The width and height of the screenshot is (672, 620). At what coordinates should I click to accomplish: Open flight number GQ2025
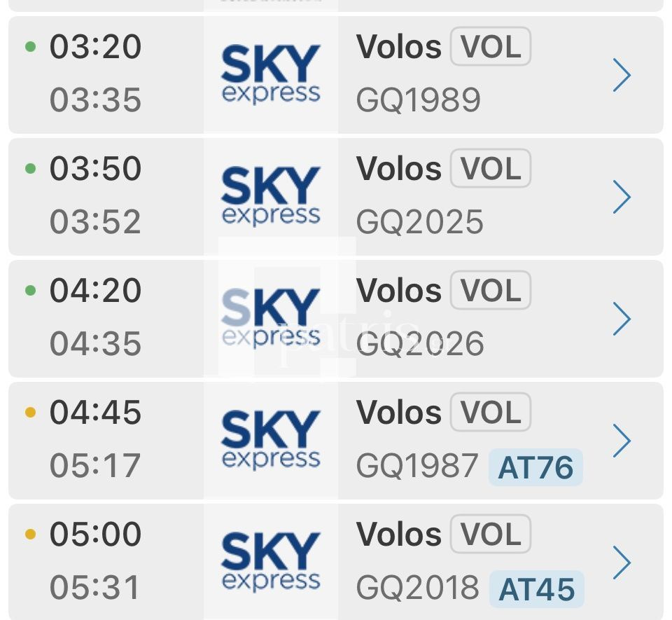click(419, 222)
